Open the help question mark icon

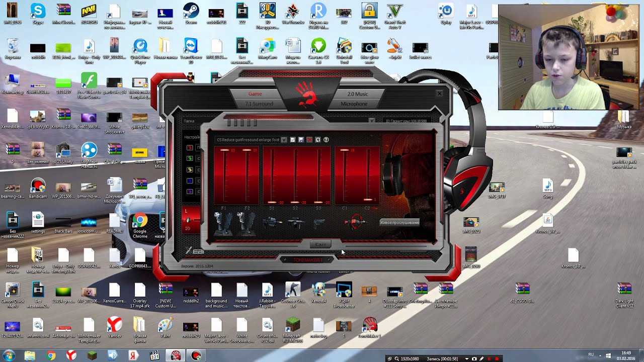326,140
